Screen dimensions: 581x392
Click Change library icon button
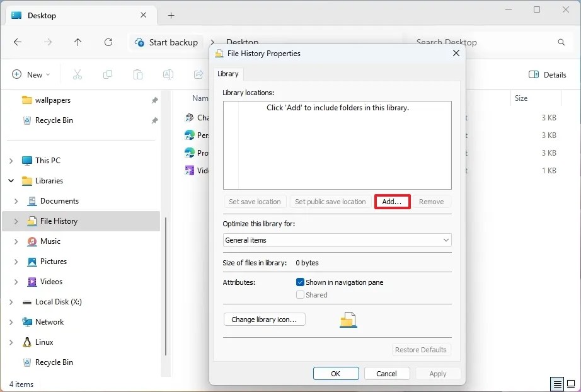264,320
